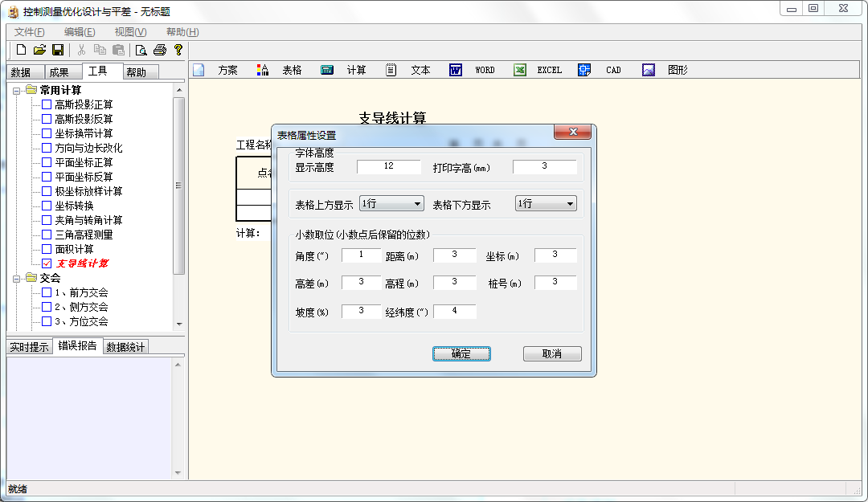This screenshot has height=502, width=868.
Task: Export drawing with the CAD icon
Action: (x=584, y=70)
